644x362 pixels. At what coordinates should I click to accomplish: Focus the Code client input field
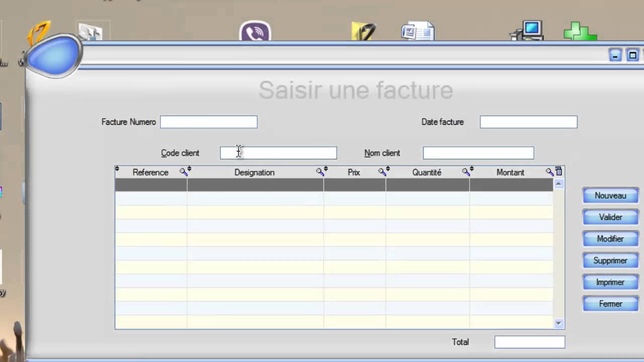pyautogui.click(x=278, y=153)
